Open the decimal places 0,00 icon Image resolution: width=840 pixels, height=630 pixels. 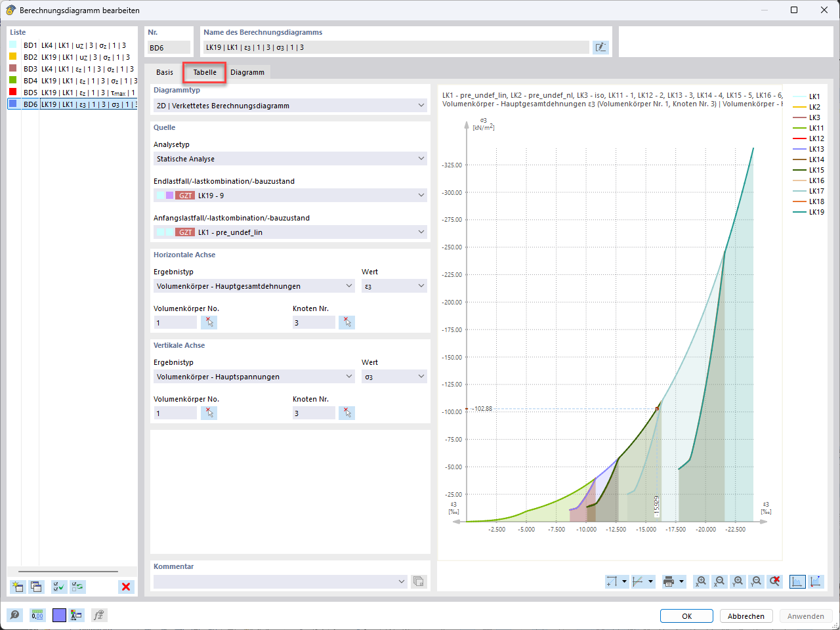click(37, 615)
